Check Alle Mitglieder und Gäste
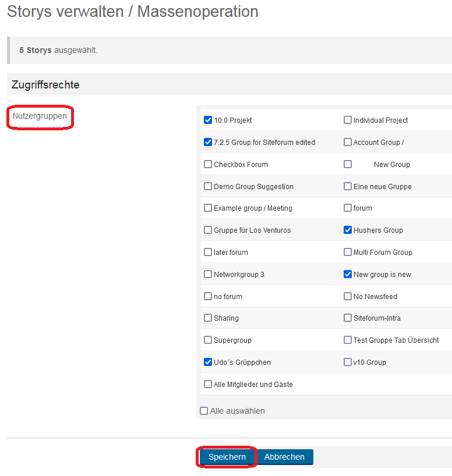 tap(208, 384)
